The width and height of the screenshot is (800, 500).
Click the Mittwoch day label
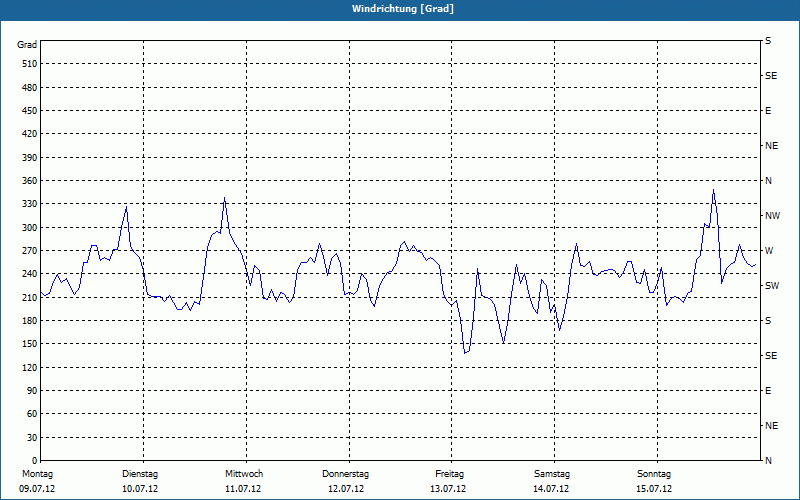[x=244, y=474]
